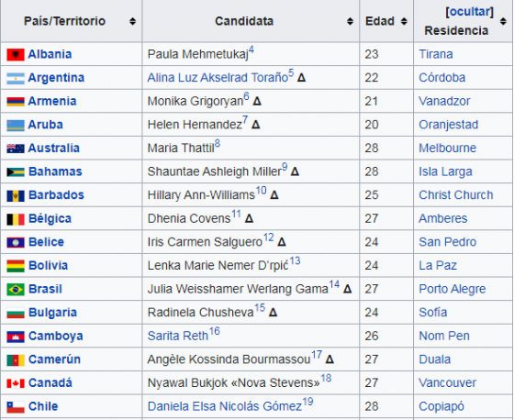Screen dimensions: 514x420
Task: Sort table by Candidata column arrows
Action: [350, 22]
